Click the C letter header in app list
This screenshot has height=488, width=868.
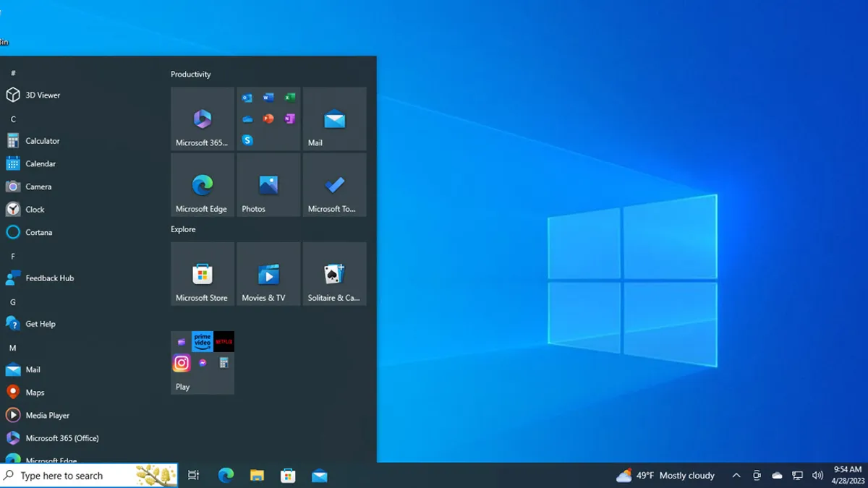[x=13, y=119]
